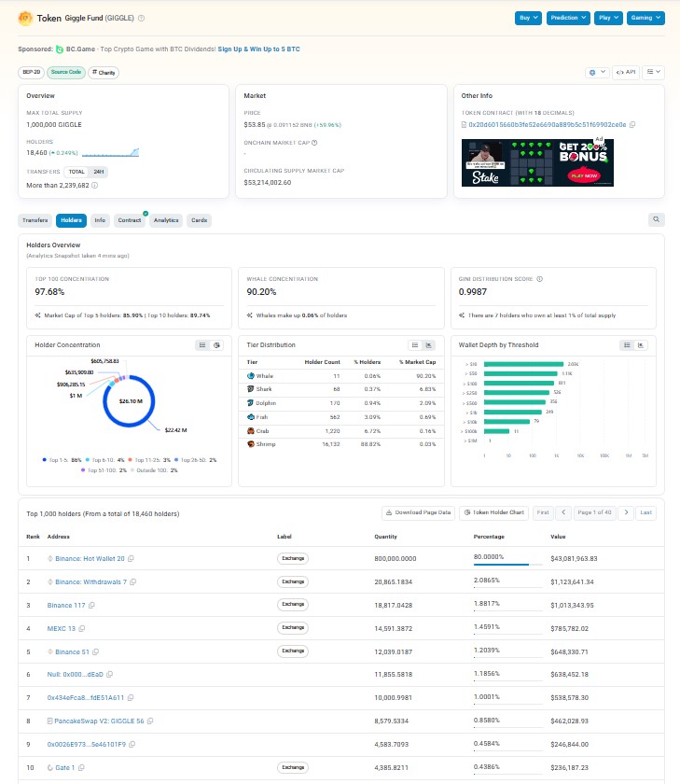Open Gate 1 holder link
Screen dimensions: 680x784
(x=64, y=767)
